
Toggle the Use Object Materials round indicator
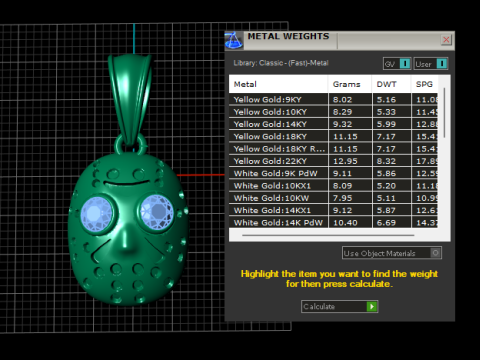[435, 253]
